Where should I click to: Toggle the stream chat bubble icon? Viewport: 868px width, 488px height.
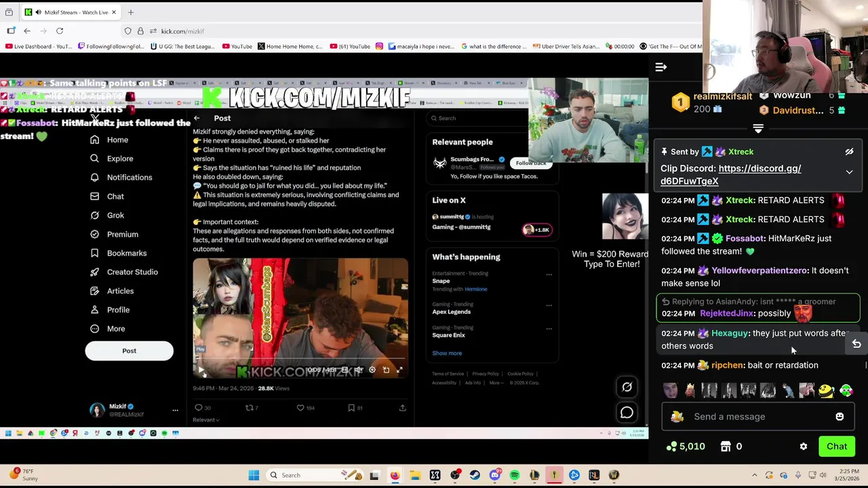pyautogui.click(x=627, y=412)
